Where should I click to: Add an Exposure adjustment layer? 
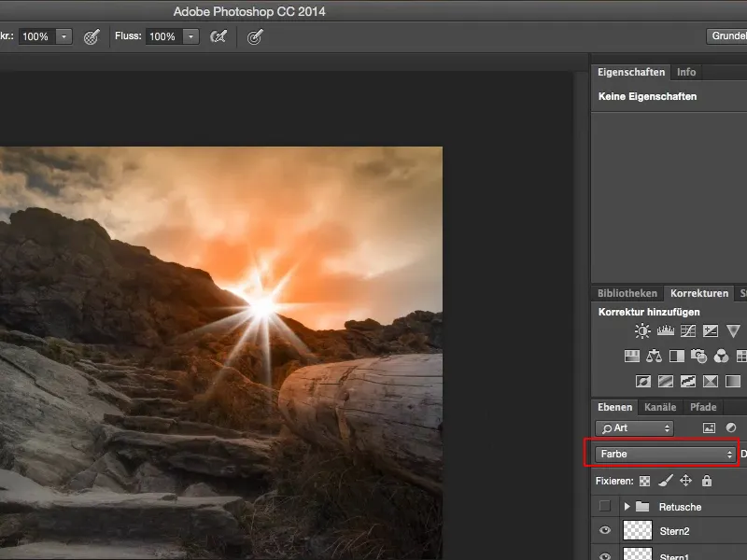tap(711, 331)
